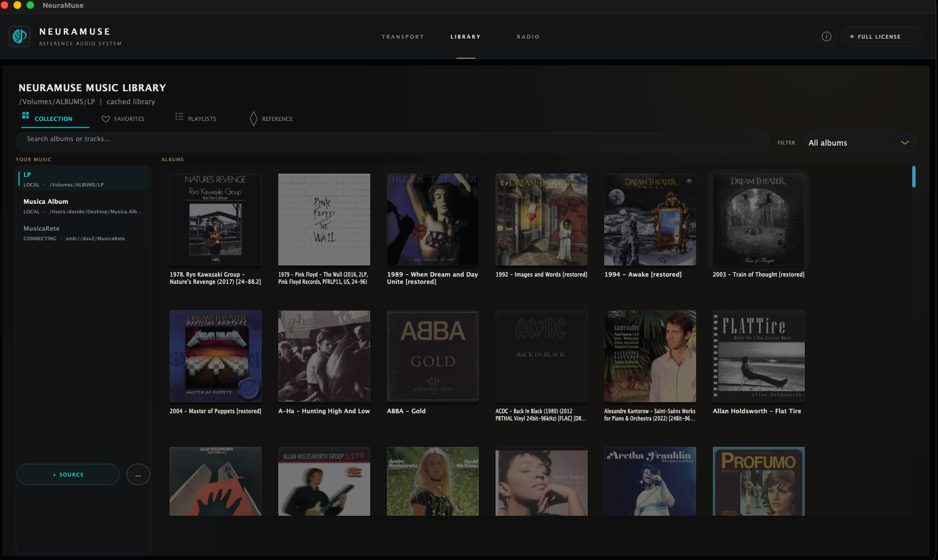938x560 pixels.
Task: Open the Reference tab label
Action: point(278,119)
